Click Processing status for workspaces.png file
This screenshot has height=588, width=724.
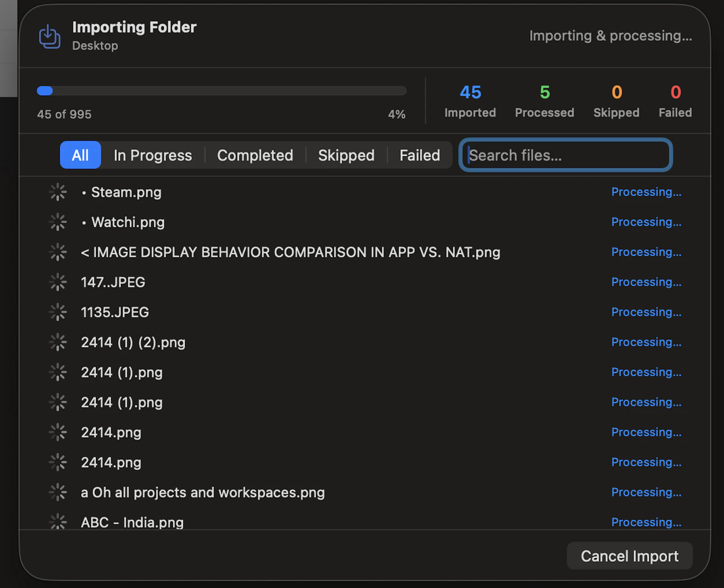point(646,492)
